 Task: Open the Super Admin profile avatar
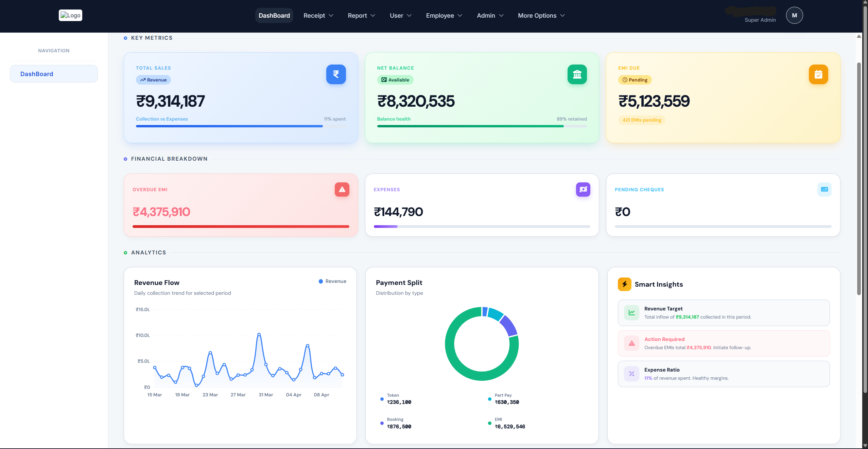click(x=794, y=15)
